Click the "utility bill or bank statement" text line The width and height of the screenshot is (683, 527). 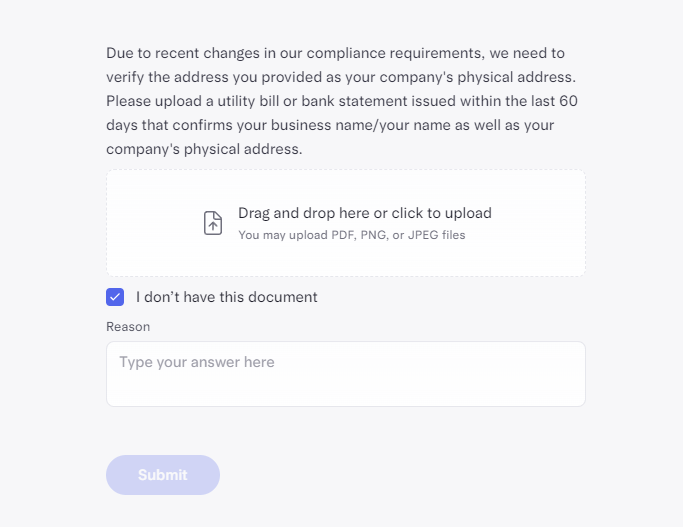pyautogui.click(x=342, y=101)
